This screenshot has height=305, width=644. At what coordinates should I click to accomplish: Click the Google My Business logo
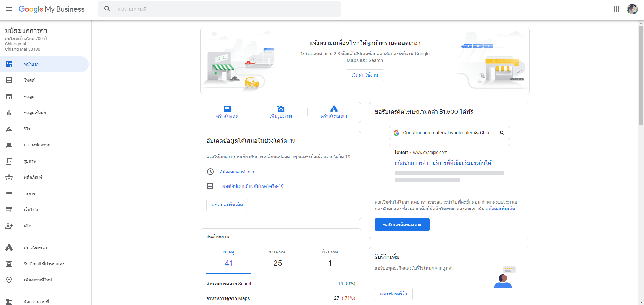click(51, 9)
